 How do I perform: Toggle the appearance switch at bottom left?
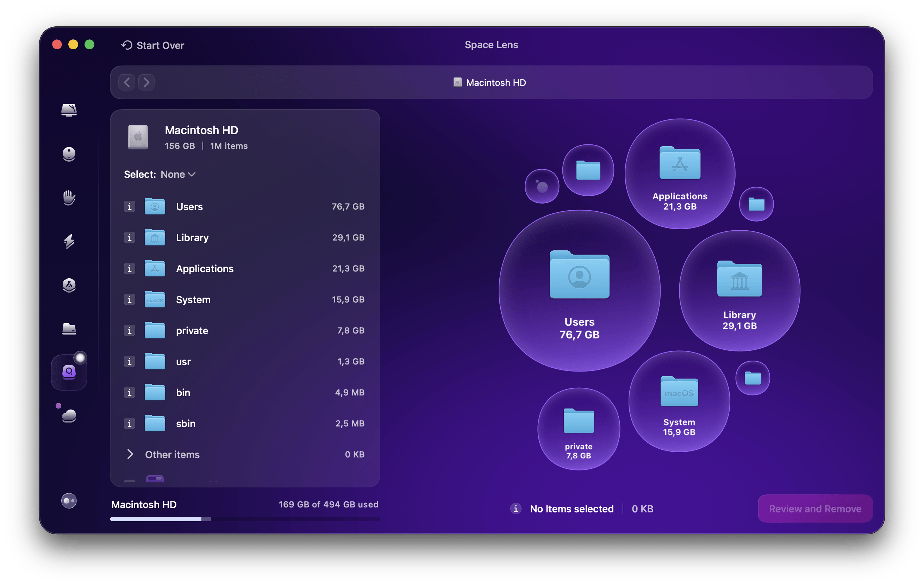click(69, 501)
